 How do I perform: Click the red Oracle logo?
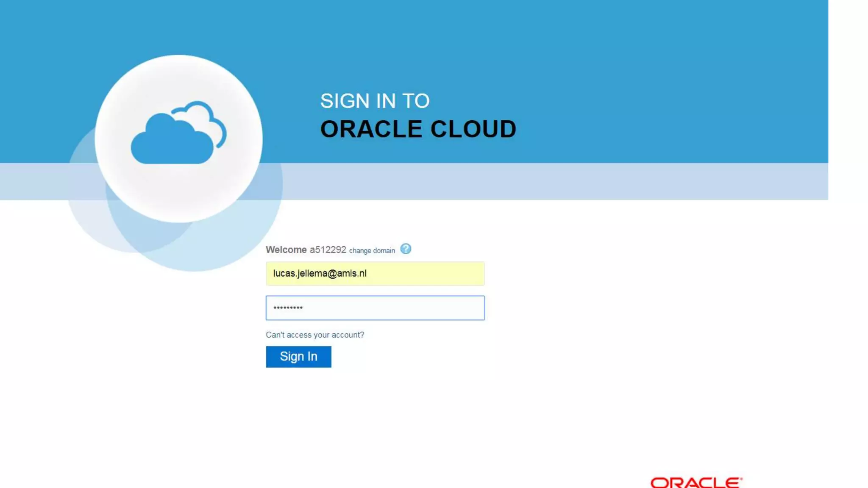coord(696,482)
